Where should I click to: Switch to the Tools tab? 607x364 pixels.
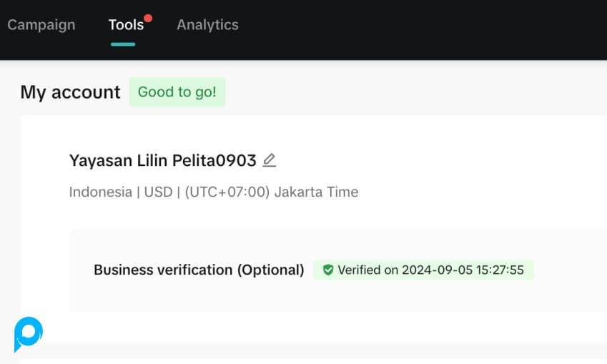pyautogui.click(x=126, y=25)
